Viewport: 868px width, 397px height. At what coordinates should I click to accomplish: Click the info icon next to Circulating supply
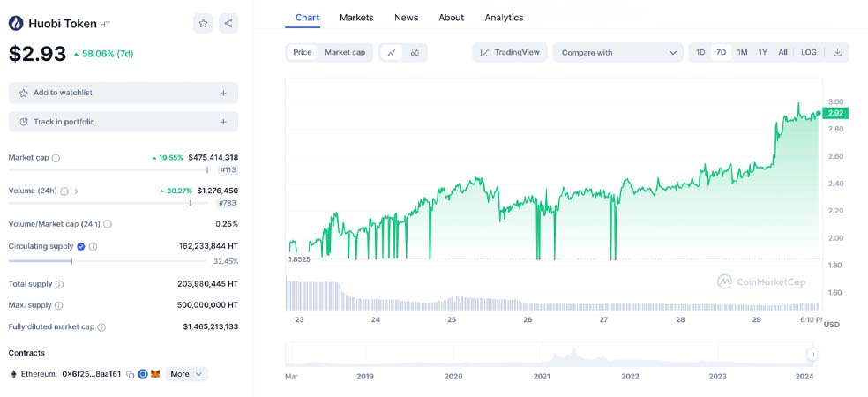pyautogui.click(x=93, y=246)
